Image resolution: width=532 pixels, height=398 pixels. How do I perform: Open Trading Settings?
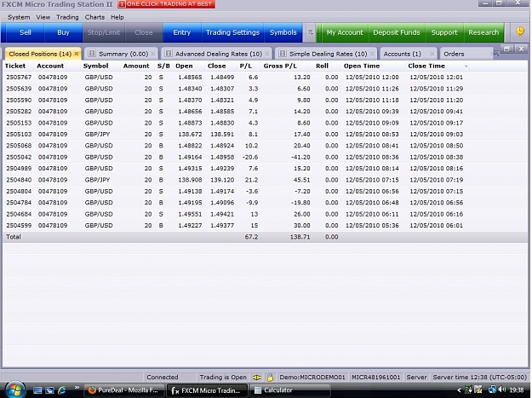[x=232, y=32]
